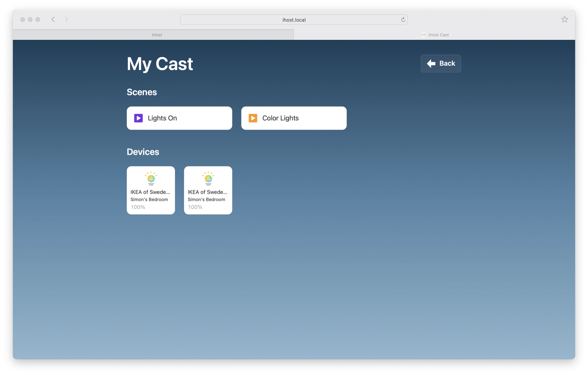
Task: Go forward with browser forward chevron
Action: click(66, 19)
